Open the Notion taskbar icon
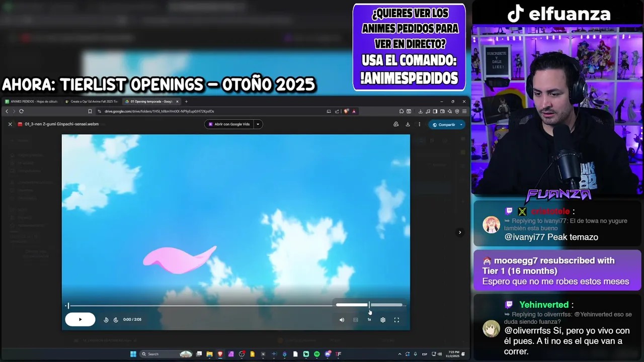 point(263,354)
